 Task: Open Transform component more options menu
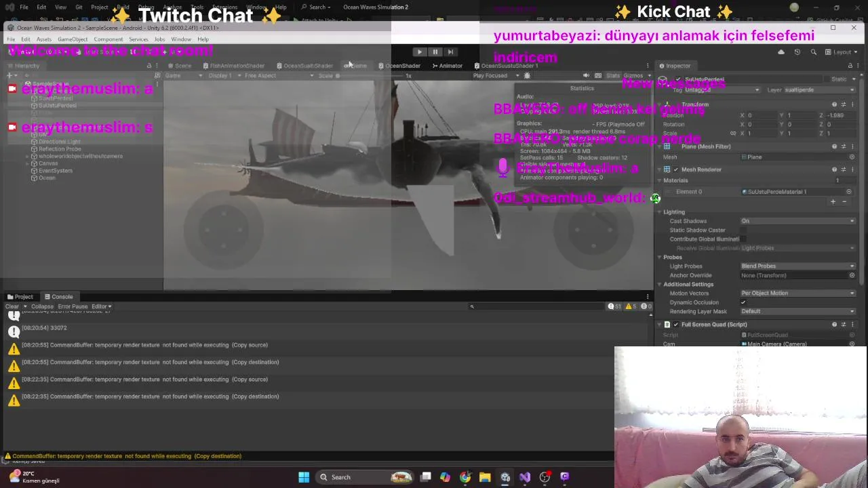tap(852, 104)
